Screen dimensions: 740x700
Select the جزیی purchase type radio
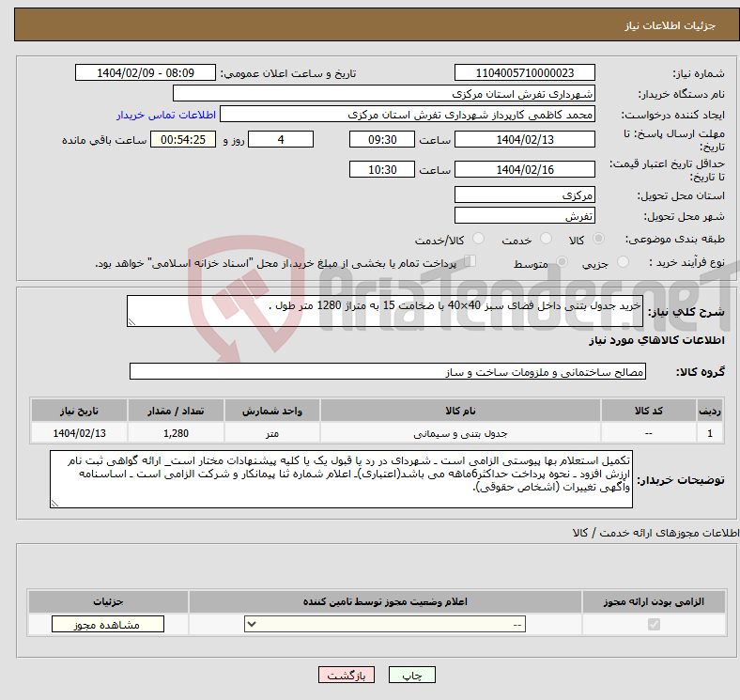pos(623,261)
